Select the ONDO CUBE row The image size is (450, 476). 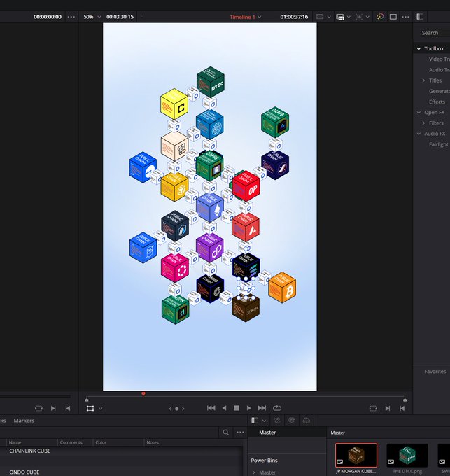pyautogui.click(x=121, y=472)
